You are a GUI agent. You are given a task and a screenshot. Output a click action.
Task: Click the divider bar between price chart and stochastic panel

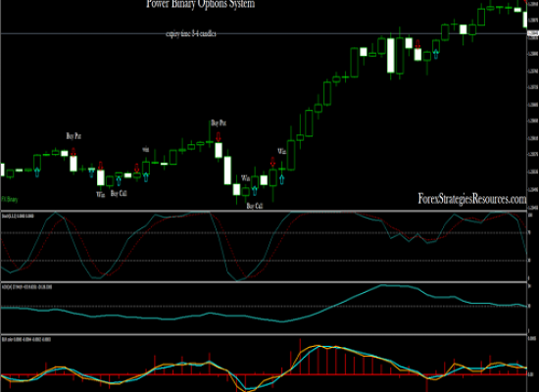click(x=264, y=211)
